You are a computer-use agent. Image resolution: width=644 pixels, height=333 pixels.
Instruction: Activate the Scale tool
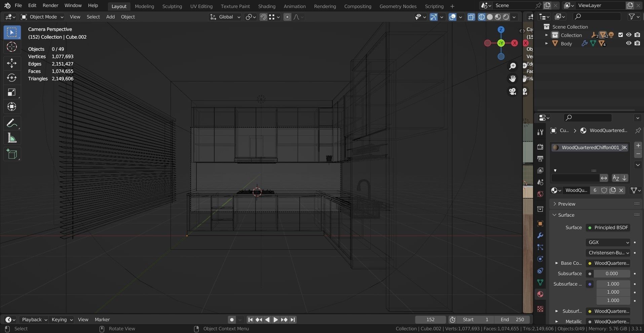pos(12,92)
